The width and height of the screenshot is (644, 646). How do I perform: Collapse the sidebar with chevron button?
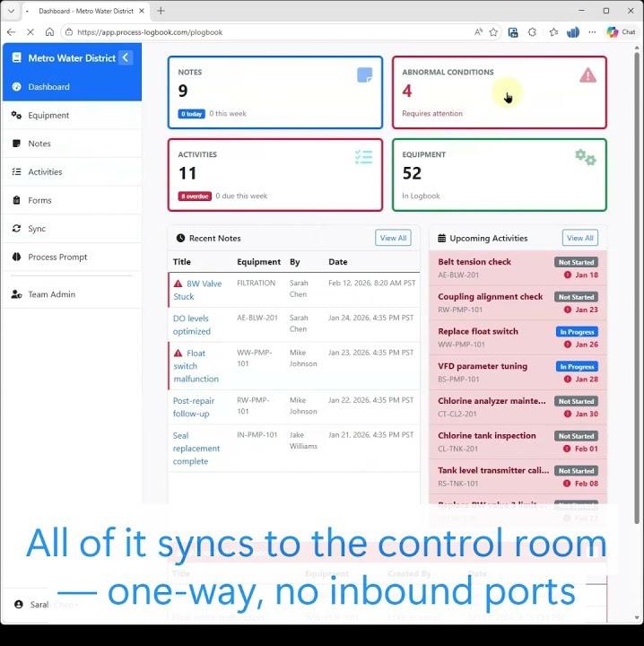click(126, 57)
